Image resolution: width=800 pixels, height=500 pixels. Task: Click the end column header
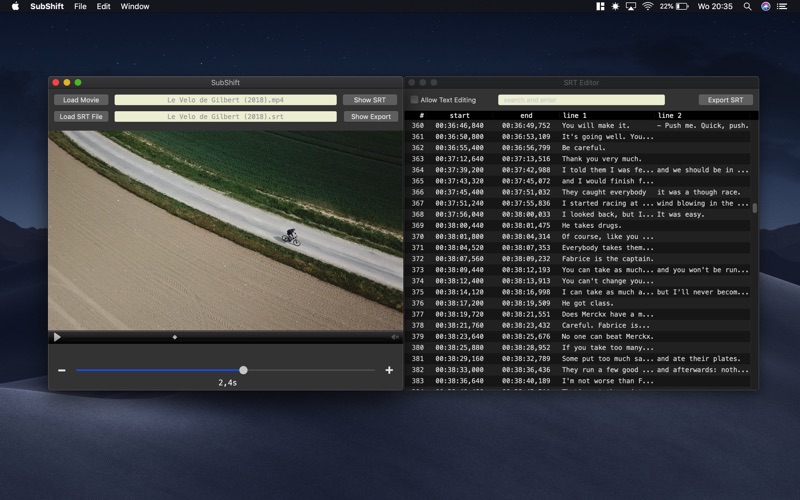[x=526, y=115]
